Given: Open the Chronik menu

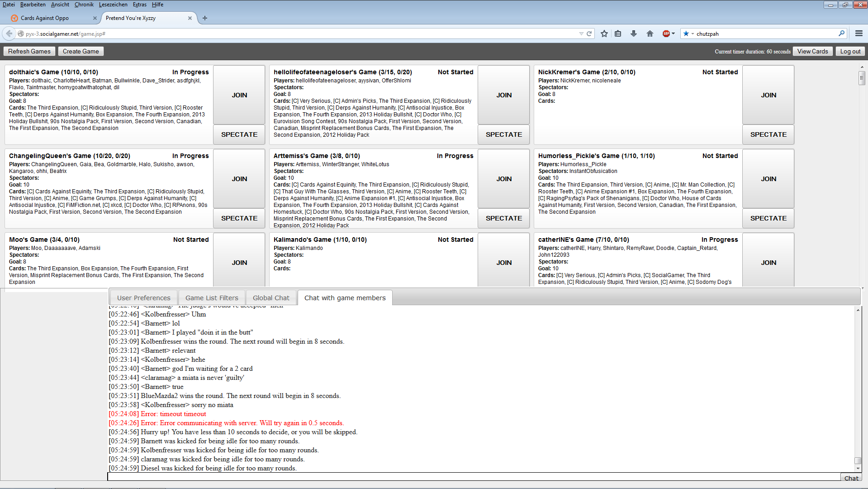Looking at the screenshot, I should [84, 5].
